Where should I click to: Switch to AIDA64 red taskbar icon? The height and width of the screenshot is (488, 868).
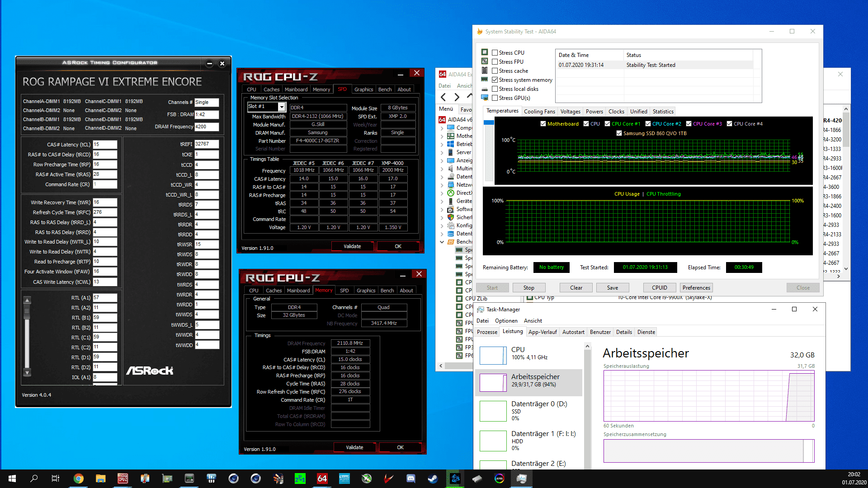[x=322, y=479]
